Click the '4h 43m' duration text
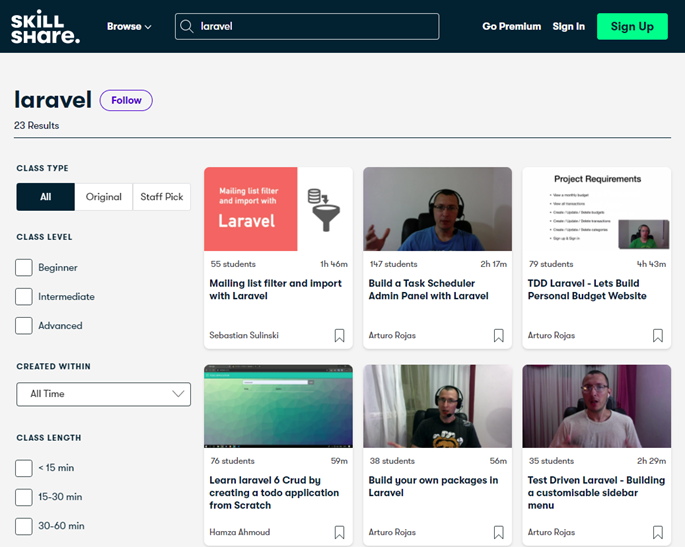This screenshot has height=547, width=685. (651, 264)
